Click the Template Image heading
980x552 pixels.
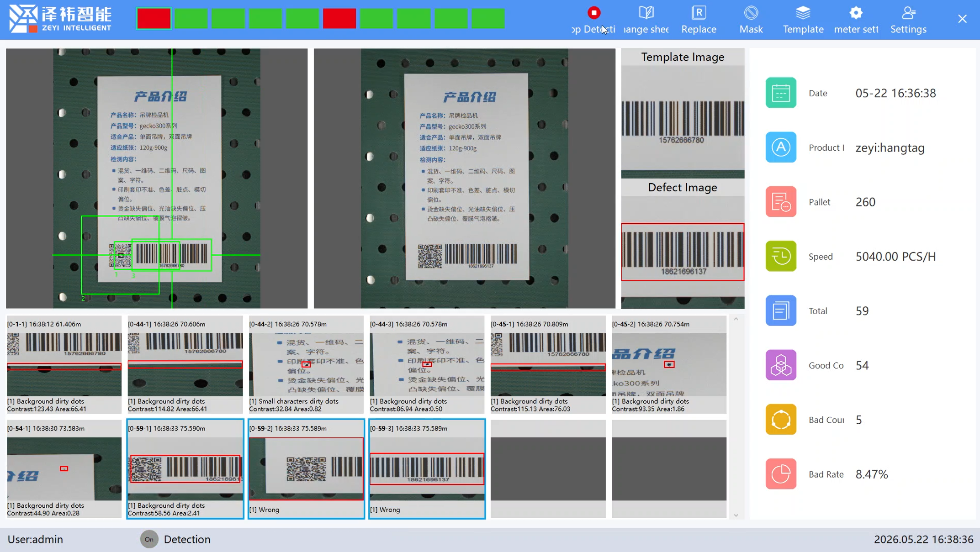(x=683, y=57)
